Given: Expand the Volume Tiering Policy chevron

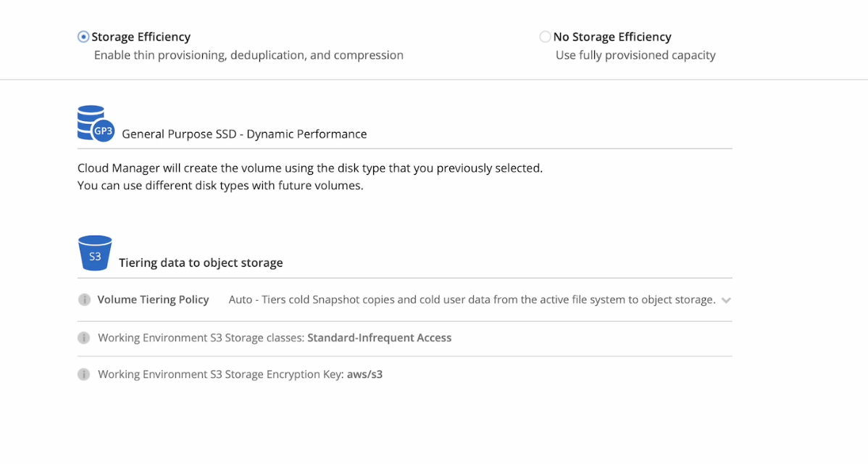Looking at the screenshot, I should (x=726, y=300).
